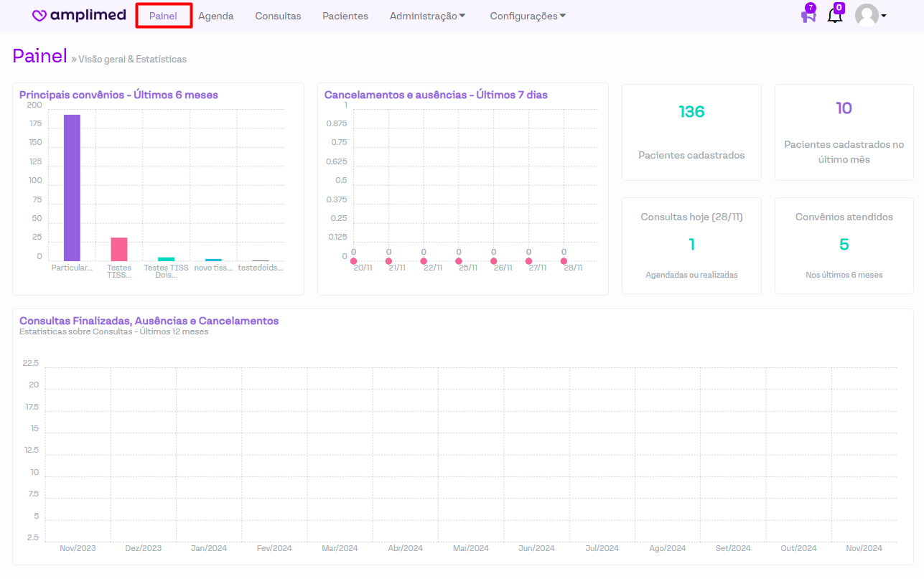The width and height of the screenshot is (924, 579).
Task: Click the Consultas hoje card
Action: pos(691,245)
